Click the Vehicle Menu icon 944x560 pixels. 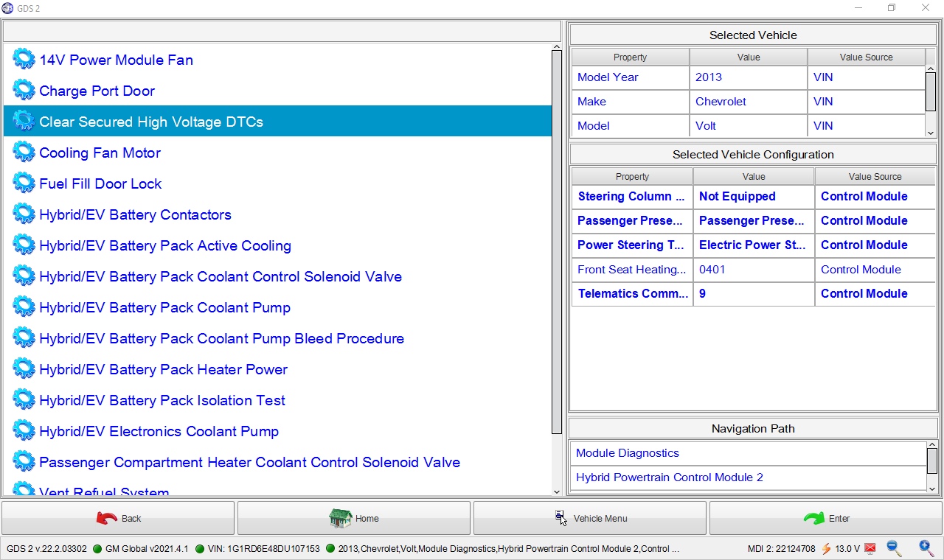tap(560, 518)
